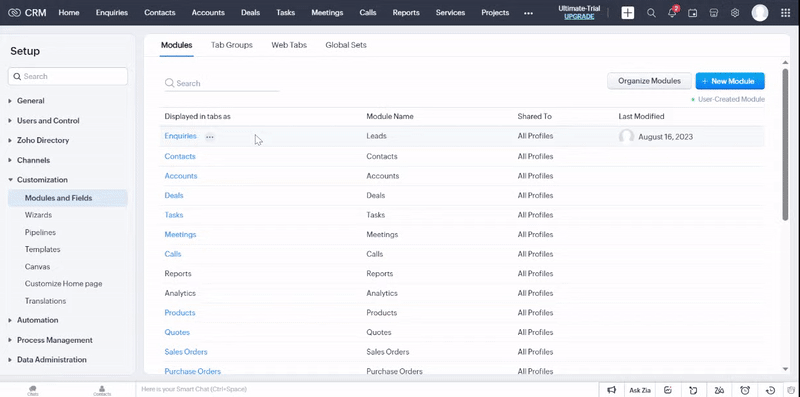Open the Setup gear icon
Viewport: 800px width, 397px height.
click(735, 13)
